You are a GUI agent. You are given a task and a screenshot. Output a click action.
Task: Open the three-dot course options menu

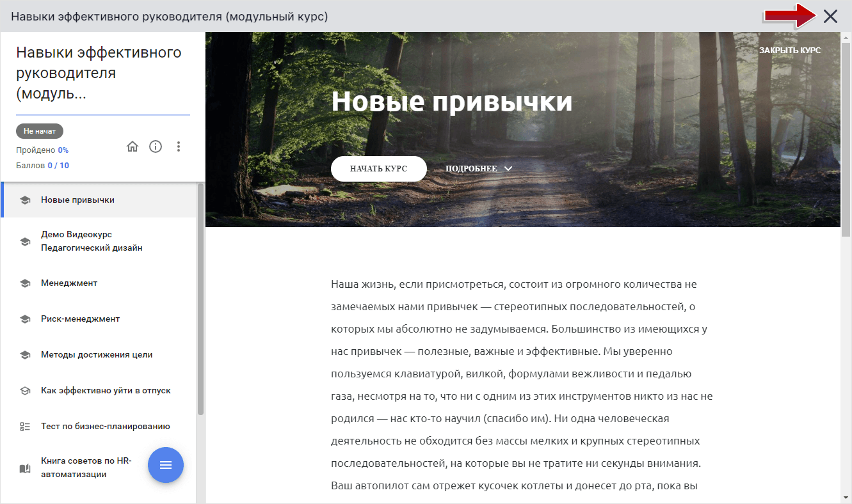tap(179, 146)
